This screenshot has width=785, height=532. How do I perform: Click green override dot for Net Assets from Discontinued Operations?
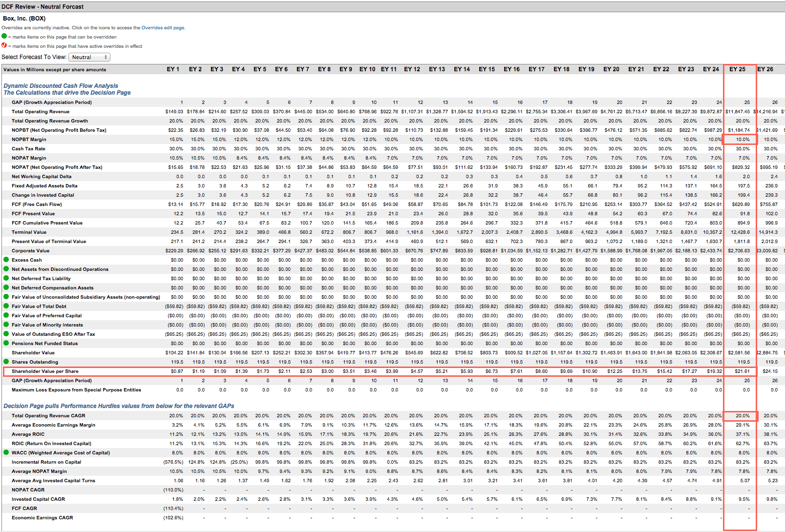tap(6, 269)
